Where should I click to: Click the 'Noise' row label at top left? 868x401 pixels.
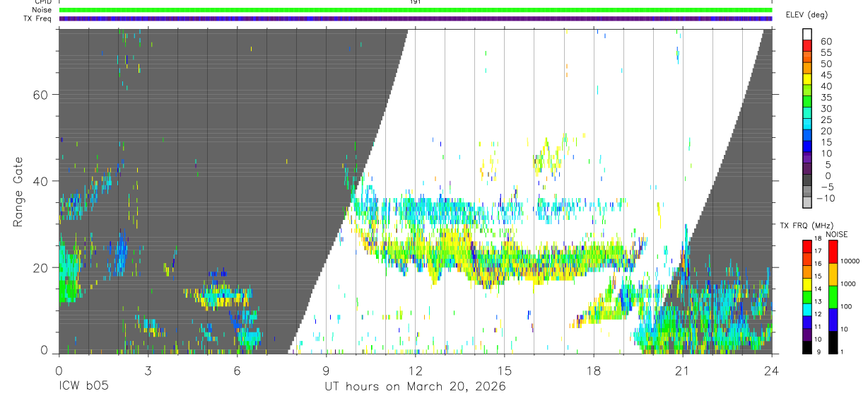43,10
